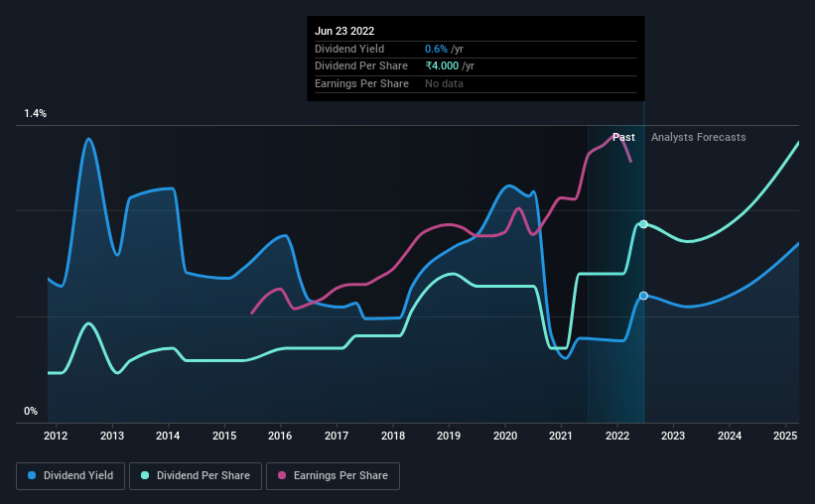Click the 'Analysts Forecasts' label
815x504 pixels.
[698, 137]
